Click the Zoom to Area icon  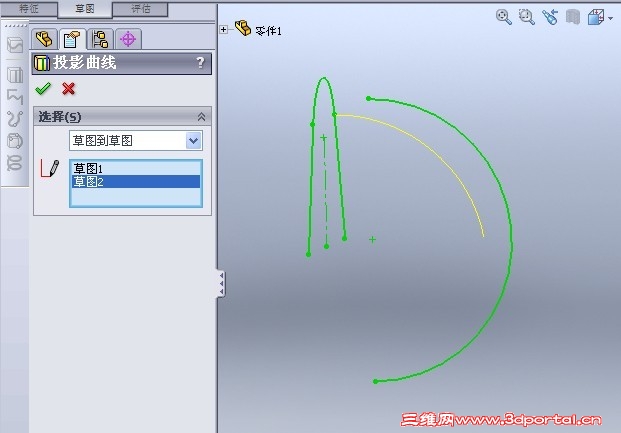[526, 17]
